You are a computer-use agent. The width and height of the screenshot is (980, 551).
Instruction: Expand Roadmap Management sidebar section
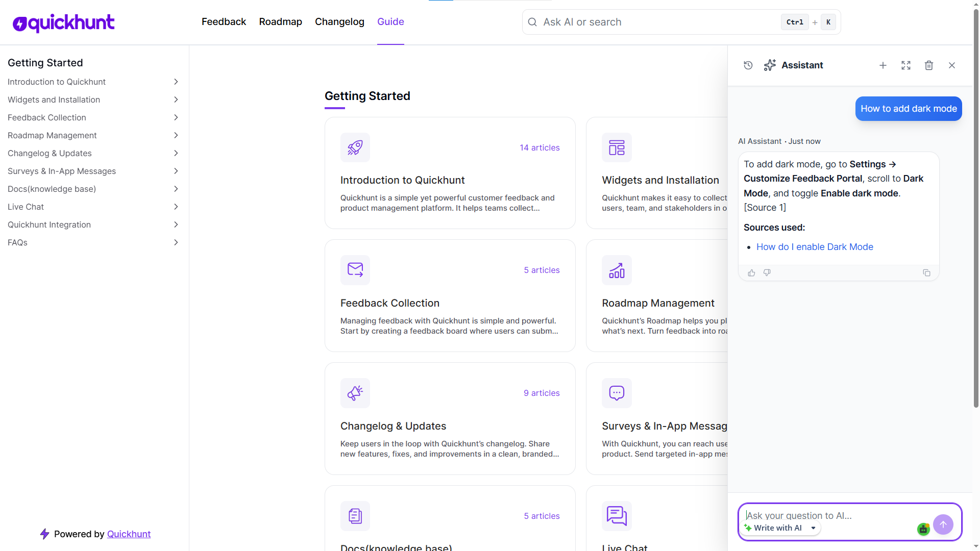[x=176, y=135]
